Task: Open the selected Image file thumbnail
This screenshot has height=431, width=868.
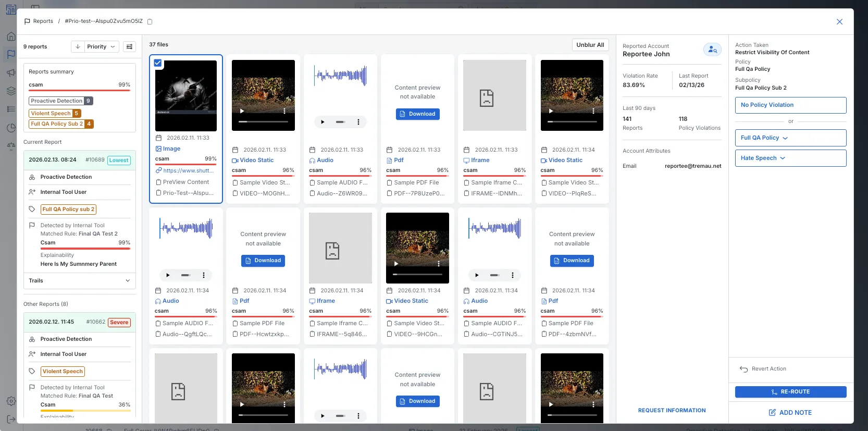Action: coord(186,96)
